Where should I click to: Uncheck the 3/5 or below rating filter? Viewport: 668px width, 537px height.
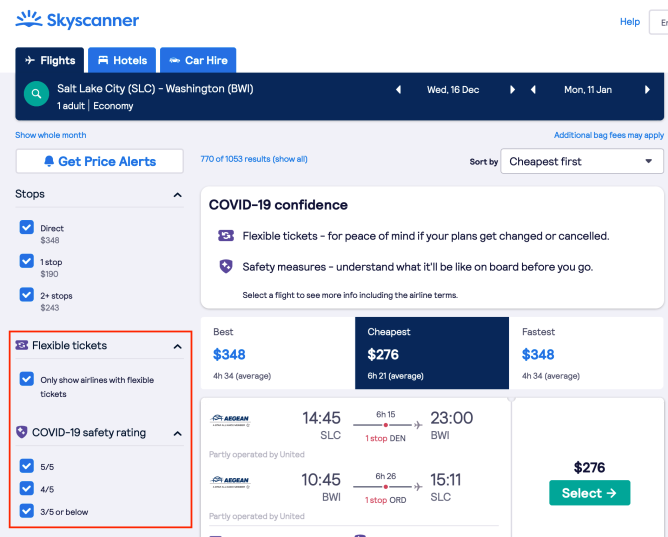[x=26, y=511]
